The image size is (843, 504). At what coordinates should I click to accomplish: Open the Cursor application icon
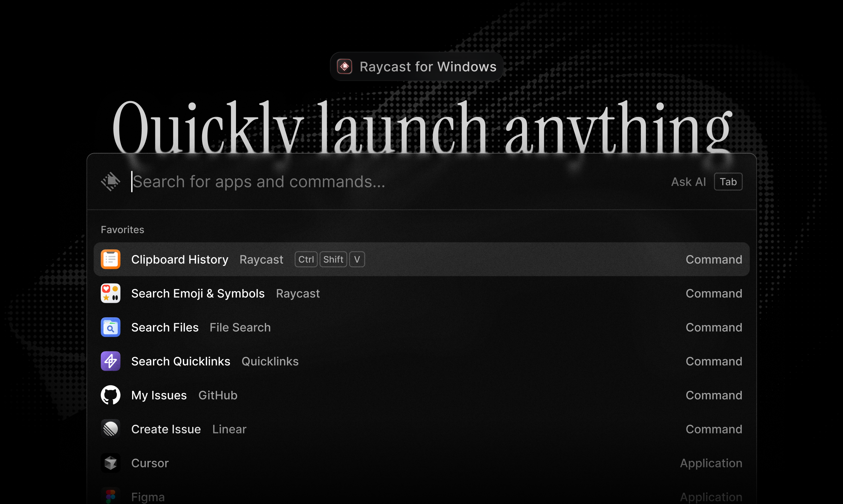tap(111, 463)
